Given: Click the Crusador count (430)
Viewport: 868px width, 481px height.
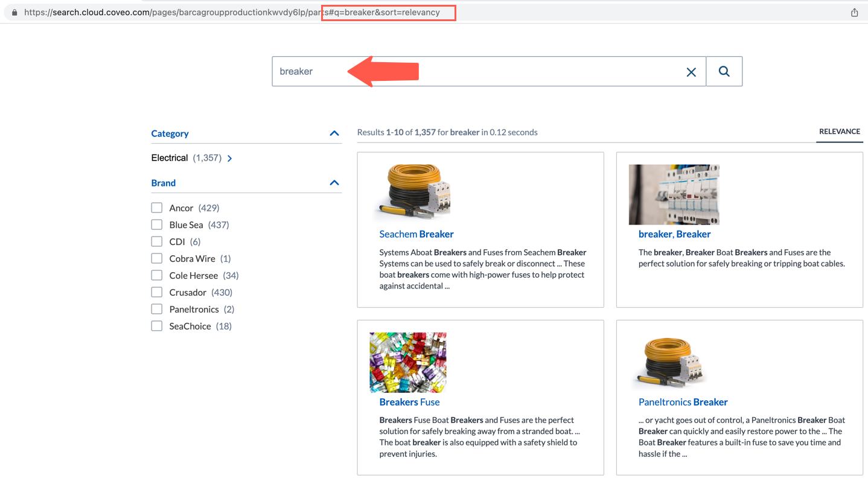Looking at the screenshot, I should [x=222, y=292].
